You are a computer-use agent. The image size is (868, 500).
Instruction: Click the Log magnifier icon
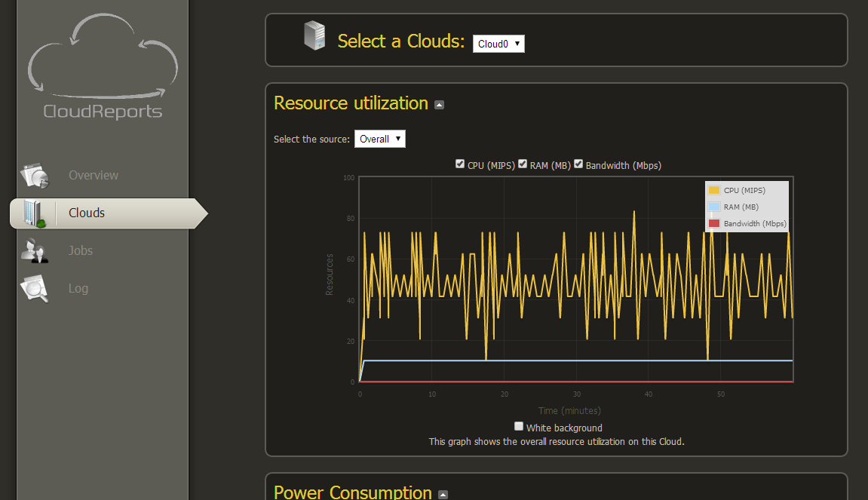(x=35, y=289)
